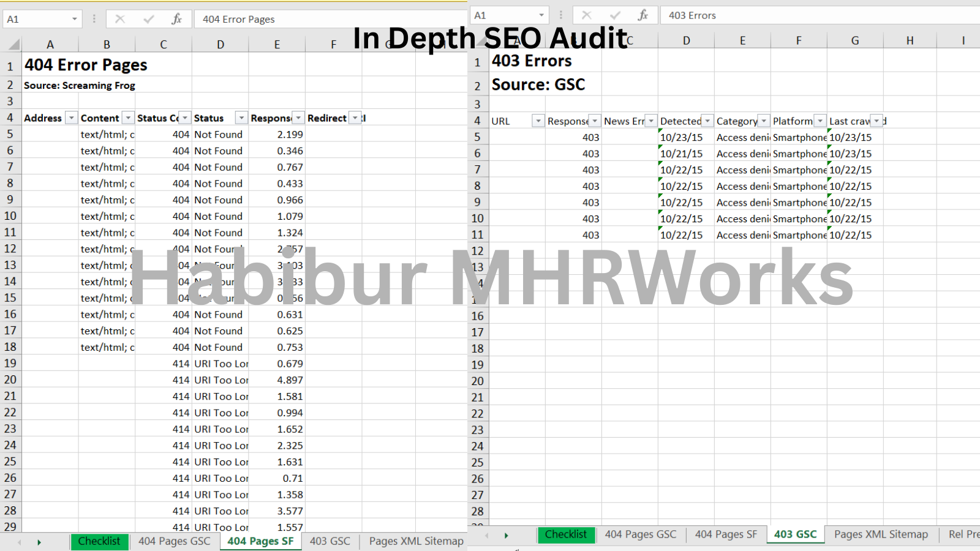The height and width of the screenshot is (551, 980).
Task: Select column D header in left sheet
Action: pyautogui.click(x=220, y=44)
